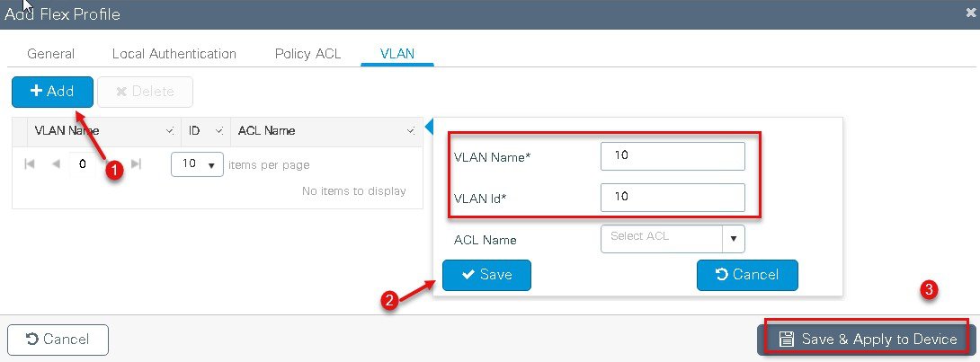The height and width of the screenshot is (362, 980).
Task: Open VLAN Name column filter chevron
Action: pos(169,131)
